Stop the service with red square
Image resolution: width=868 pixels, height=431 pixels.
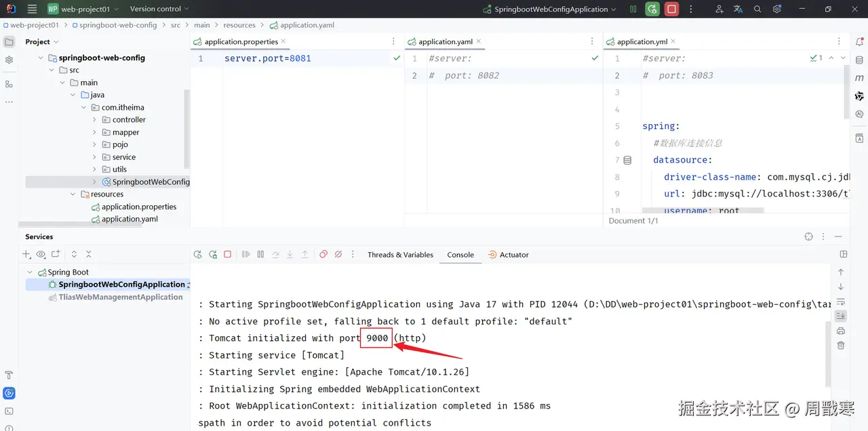pyautogui.click(x=228, y=254)
